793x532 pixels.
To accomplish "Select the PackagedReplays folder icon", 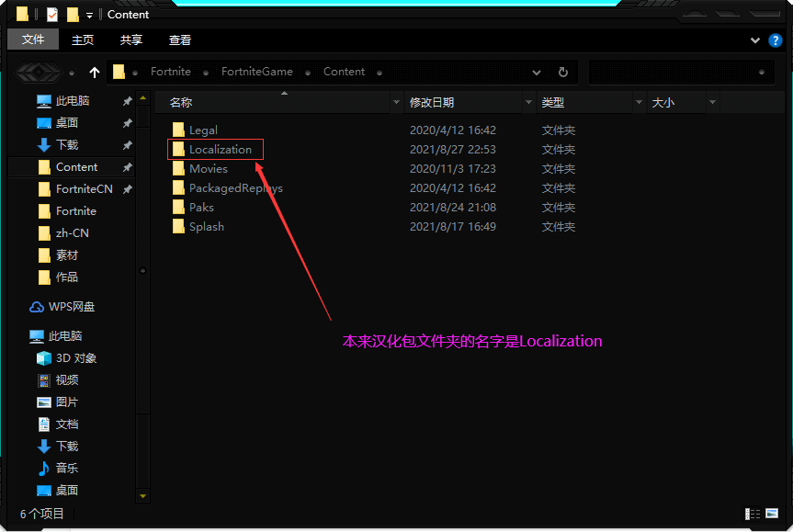I will click(178, 187).
